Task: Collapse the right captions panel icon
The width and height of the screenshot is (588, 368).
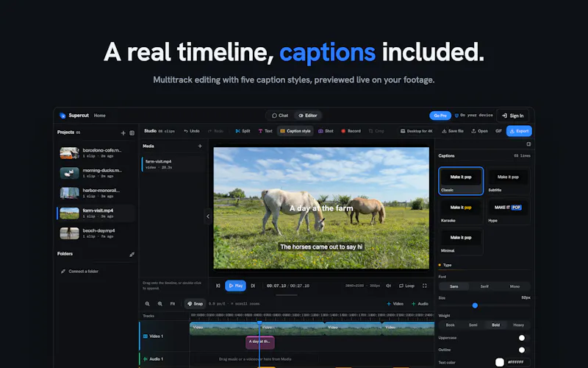Action: (528, 144)
